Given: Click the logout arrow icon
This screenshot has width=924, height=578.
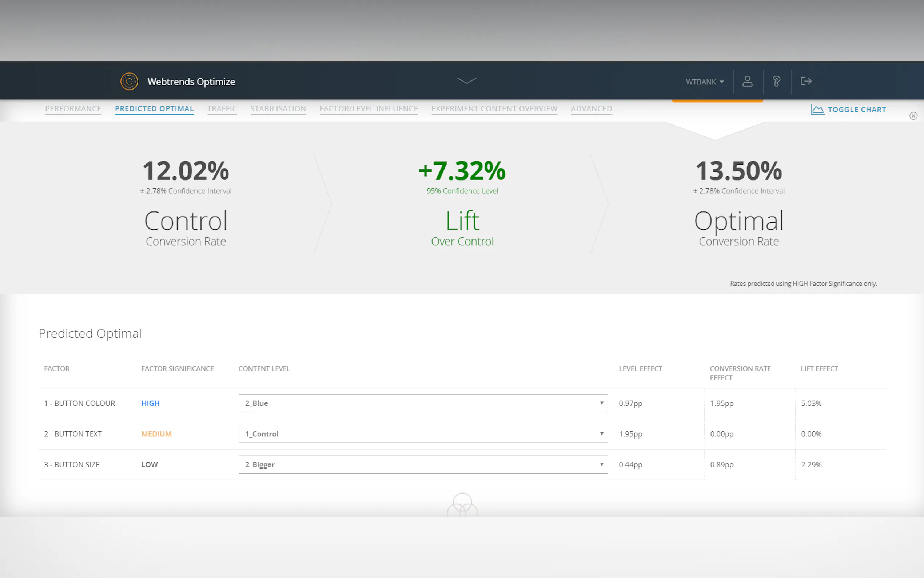Looking at the screenshot, I should point(805,82).
